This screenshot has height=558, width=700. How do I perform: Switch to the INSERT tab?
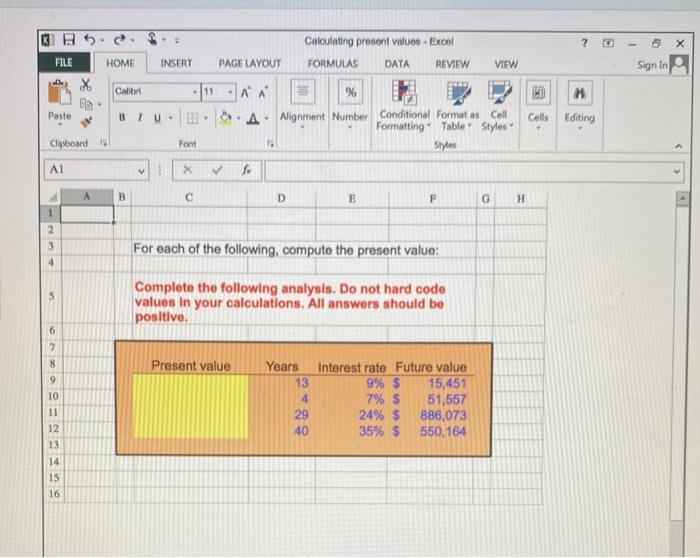click(x=176, y=63)
